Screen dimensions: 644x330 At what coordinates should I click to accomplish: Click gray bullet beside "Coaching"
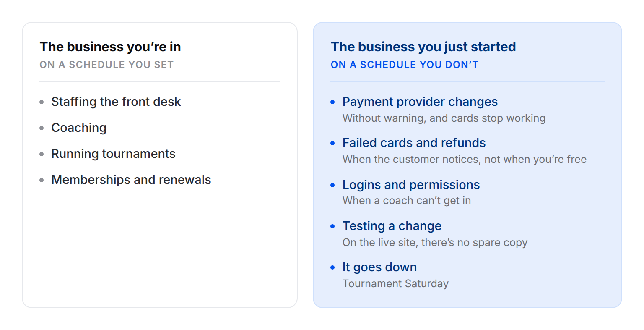click(x=42, y=128)
